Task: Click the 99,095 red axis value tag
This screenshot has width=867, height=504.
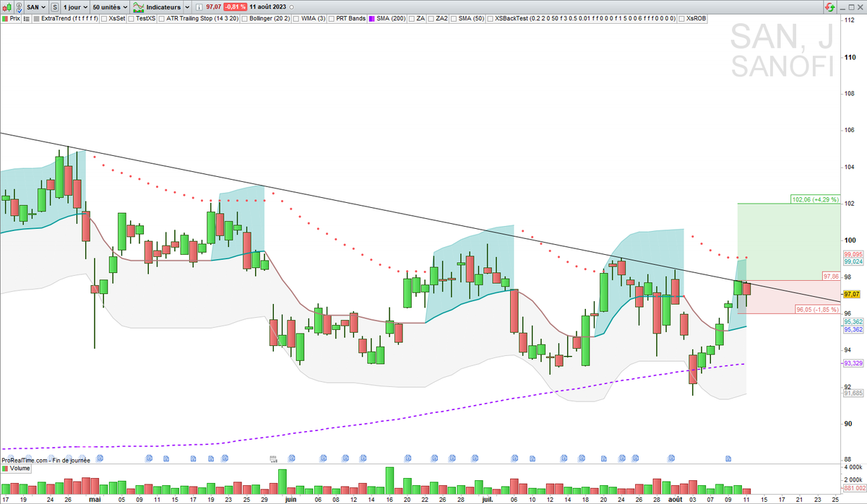Action: (x=853, y=254)
